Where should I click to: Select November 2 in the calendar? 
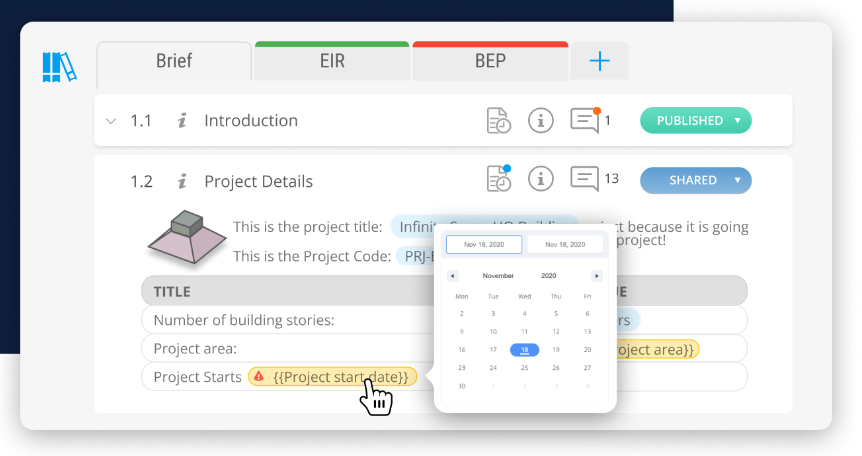462,314
